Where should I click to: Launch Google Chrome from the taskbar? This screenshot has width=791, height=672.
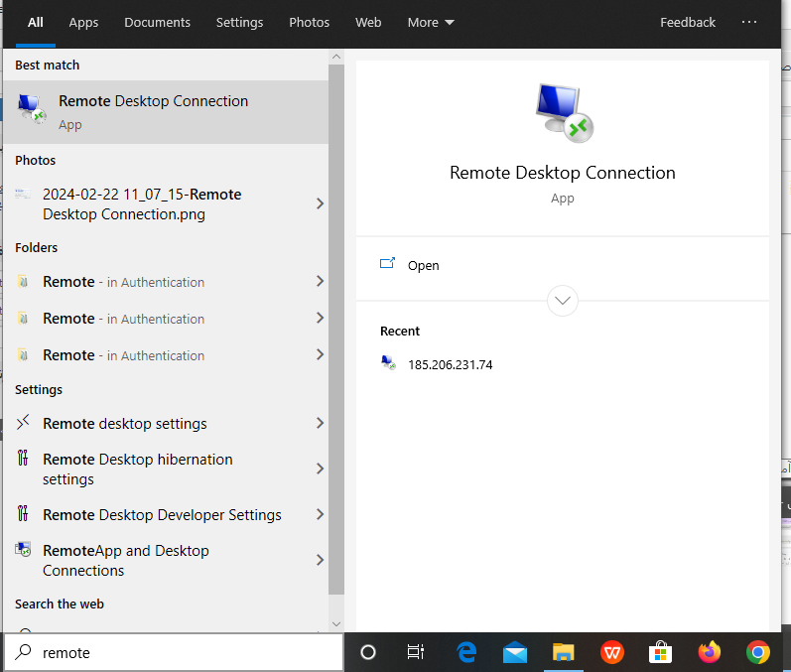[x=757, y=652]
